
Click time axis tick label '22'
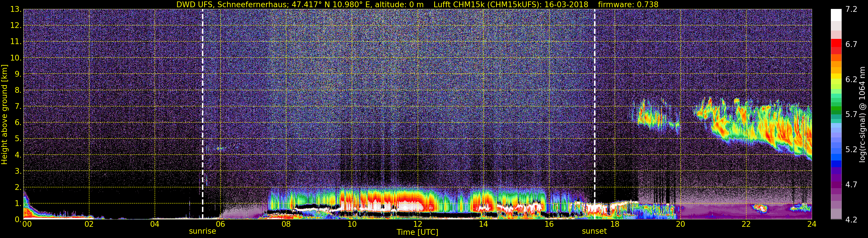pos(746,224)
